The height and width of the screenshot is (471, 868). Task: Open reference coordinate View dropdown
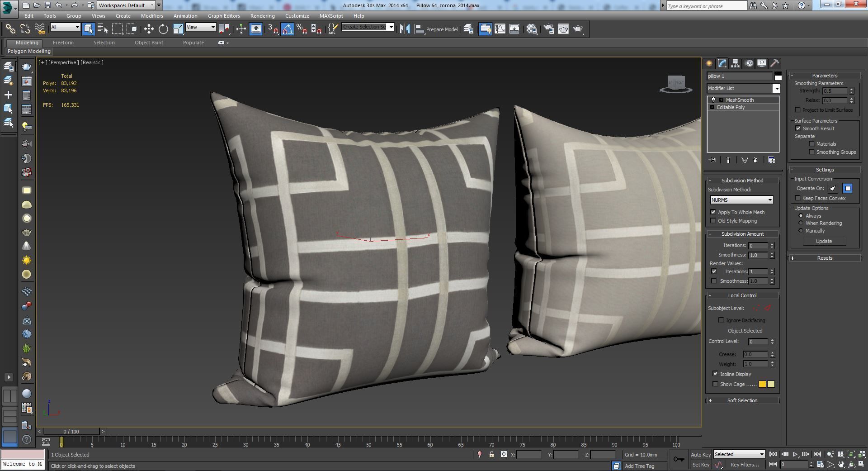pyautogui.click(x=201, y=27)
